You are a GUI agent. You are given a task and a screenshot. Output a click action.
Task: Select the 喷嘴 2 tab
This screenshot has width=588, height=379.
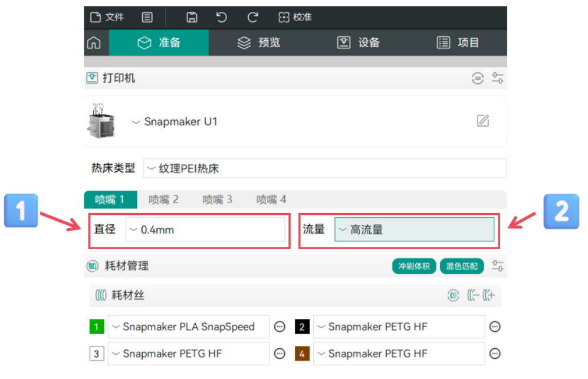pyautogui.click(x=163, y=200)
